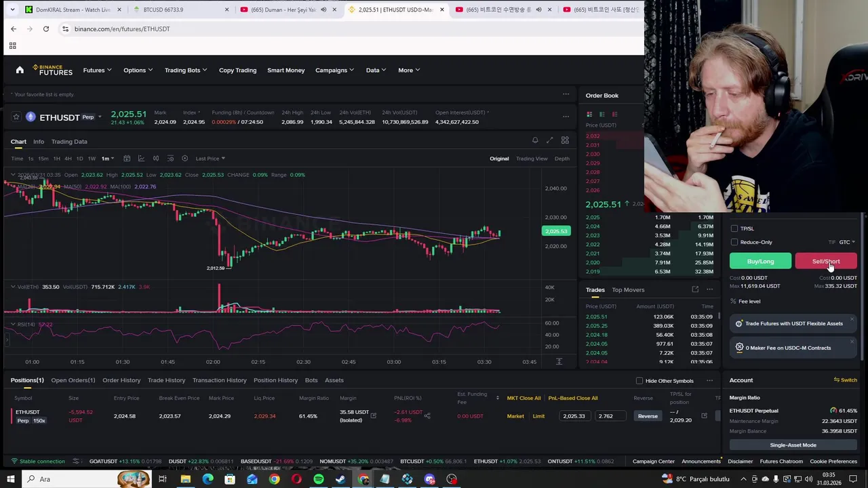Change the TIF GTC dropdown
Image resolution: width=868 pixels, height=488 pixels.
coord(847,242)
